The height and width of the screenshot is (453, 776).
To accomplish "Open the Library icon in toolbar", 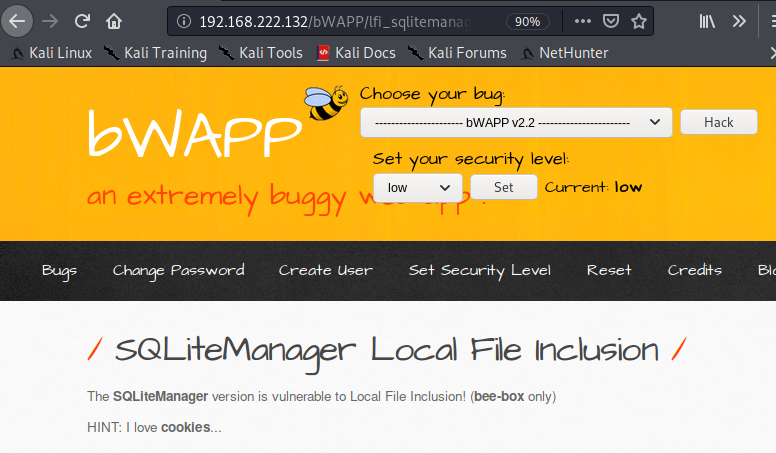I will click(x=707, y=21).
